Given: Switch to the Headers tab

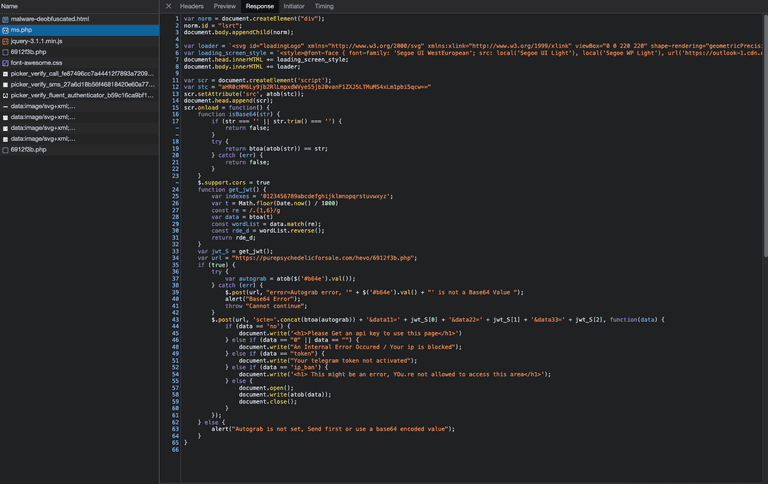Looking at the screenshot, I should (x=192, y=6).
